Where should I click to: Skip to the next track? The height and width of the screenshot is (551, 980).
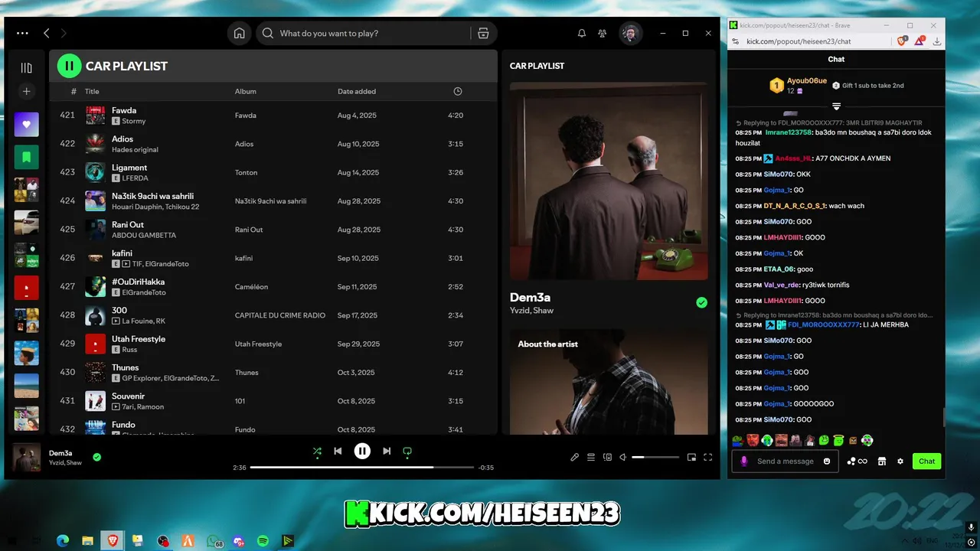pos(387,452)
